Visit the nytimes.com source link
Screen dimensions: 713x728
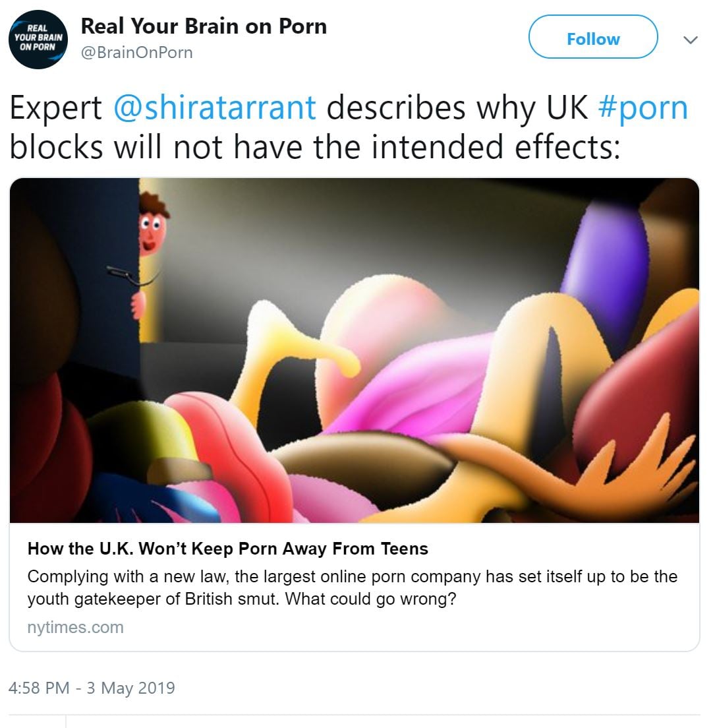tap(76, 627)
